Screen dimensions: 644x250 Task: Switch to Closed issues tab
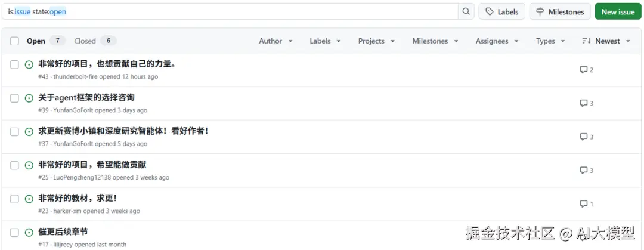(95, 41)
